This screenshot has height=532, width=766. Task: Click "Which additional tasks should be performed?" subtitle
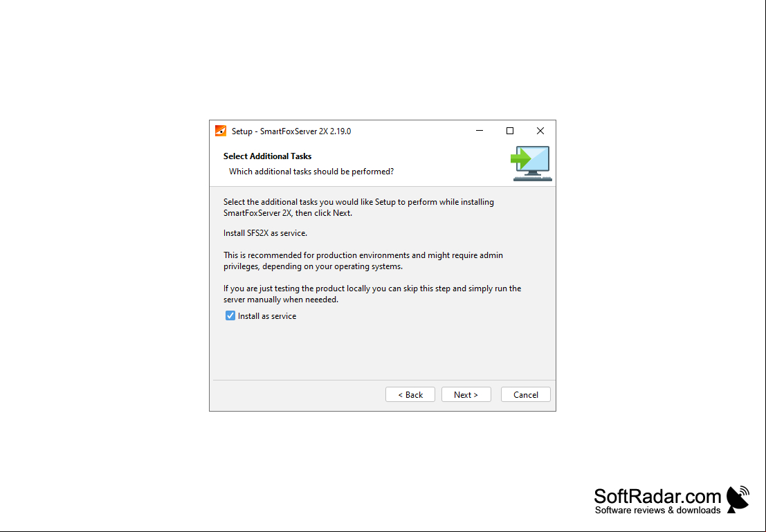click(311, 172)
